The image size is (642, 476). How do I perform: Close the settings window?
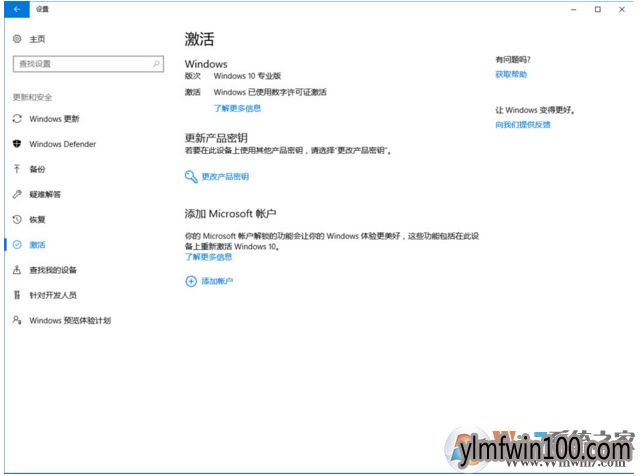622,9
